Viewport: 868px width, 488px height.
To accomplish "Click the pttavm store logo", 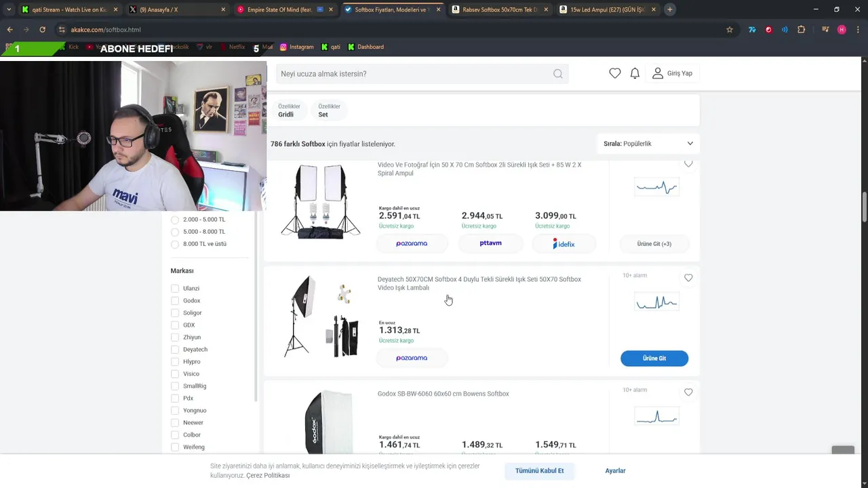I will 490,243.
